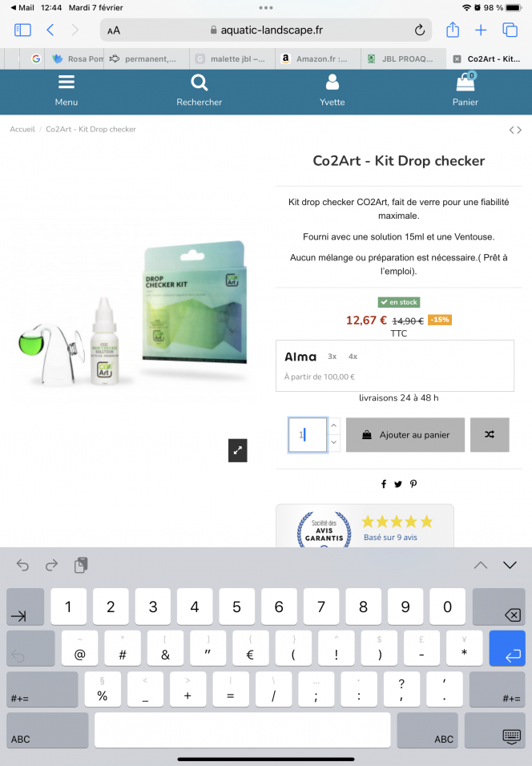Tap the Safari share icon
The width and height of the screenshot is (532, 766).
(x=453, y=30)
